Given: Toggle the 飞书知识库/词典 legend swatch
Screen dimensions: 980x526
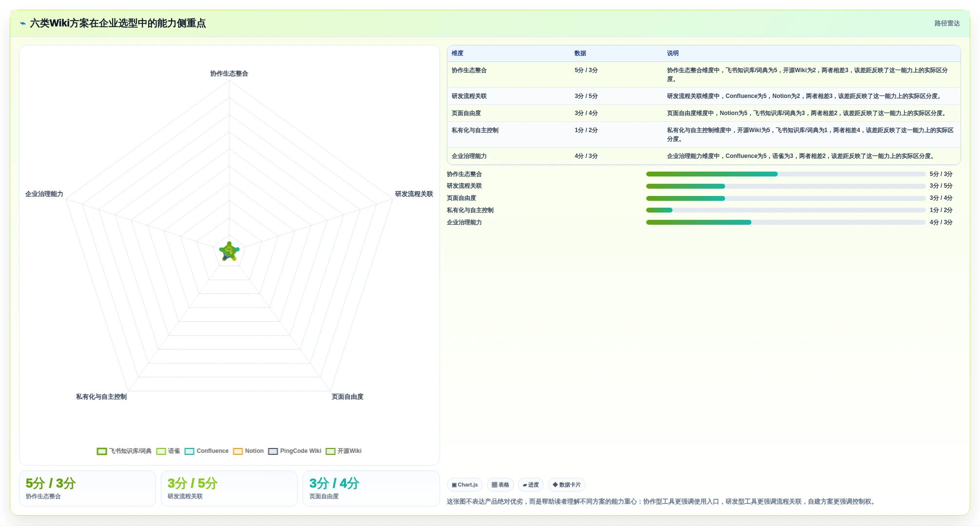Looking at the screenshot, I should pyautogui.click(x=102, y=451).
